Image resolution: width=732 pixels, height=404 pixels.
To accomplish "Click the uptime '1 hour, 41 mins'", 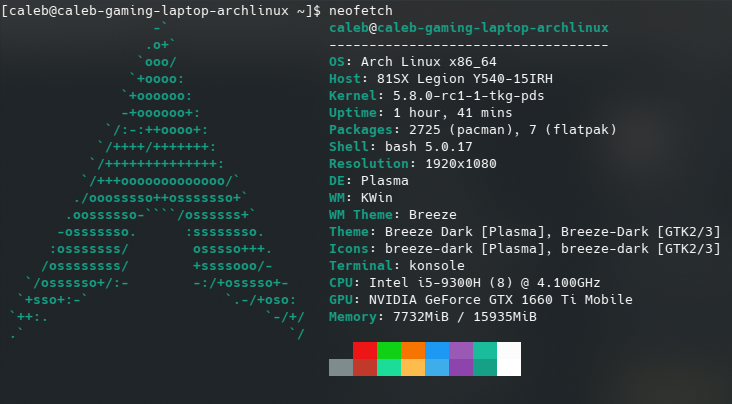I will pos(452,113).
